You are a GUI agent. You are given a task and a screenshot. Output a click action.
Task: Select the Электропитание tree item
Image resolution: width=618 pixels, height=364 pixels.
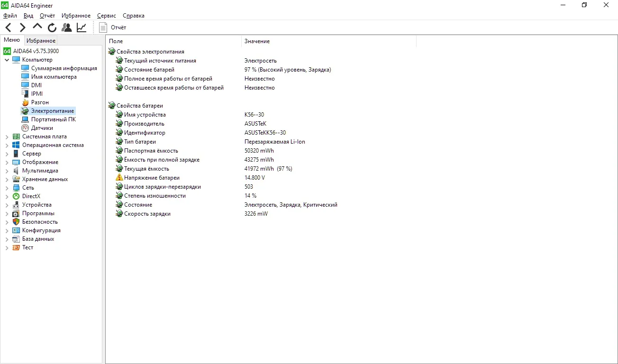(53, 111)
